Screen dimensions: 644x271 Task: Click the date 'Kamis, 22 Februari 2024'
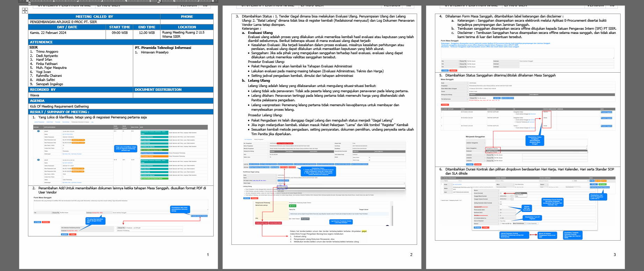[48, 33]
